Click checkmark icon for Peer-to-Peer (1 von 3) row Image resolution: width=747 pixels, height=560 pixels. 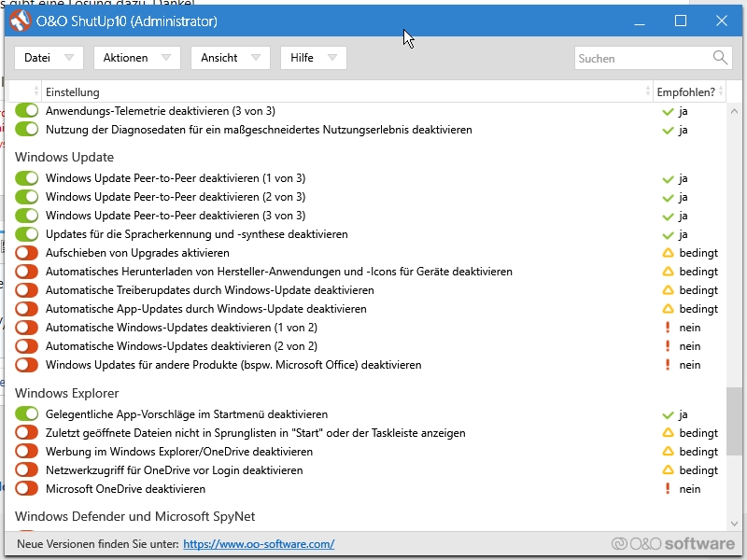(x=668, y=179)
